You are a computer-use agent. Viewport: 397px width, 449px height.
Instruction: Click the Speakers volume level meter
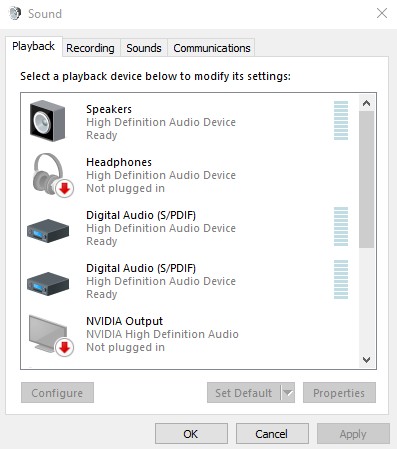[x=341, y=120]
